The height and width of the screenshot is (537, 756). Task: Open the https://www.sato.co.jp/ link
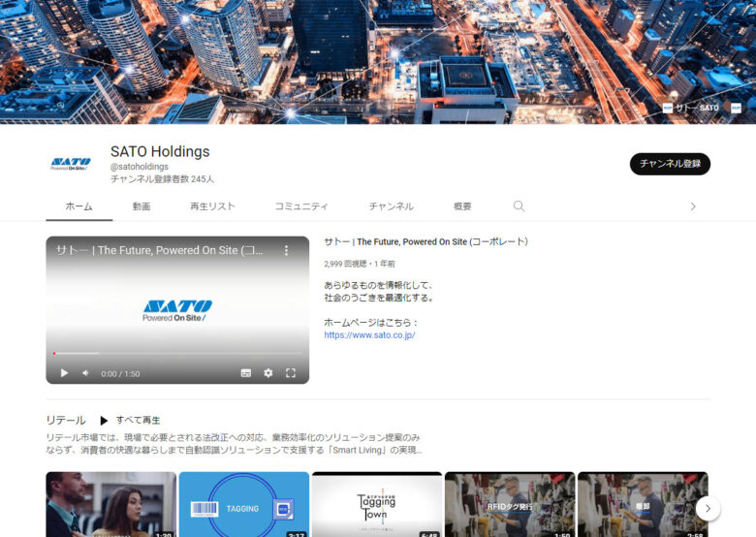click(x=369, y=335)
